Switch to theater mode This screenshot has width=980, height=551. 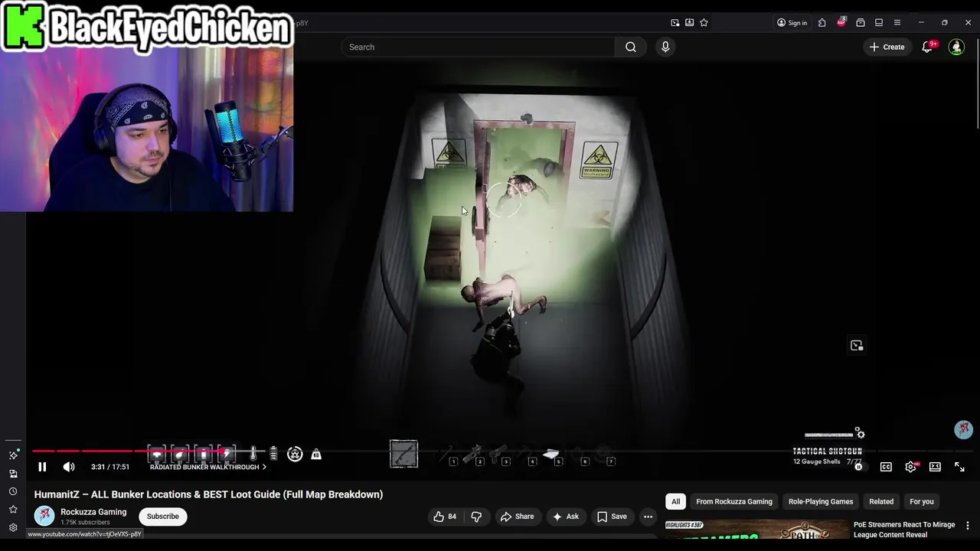point(935,467)
